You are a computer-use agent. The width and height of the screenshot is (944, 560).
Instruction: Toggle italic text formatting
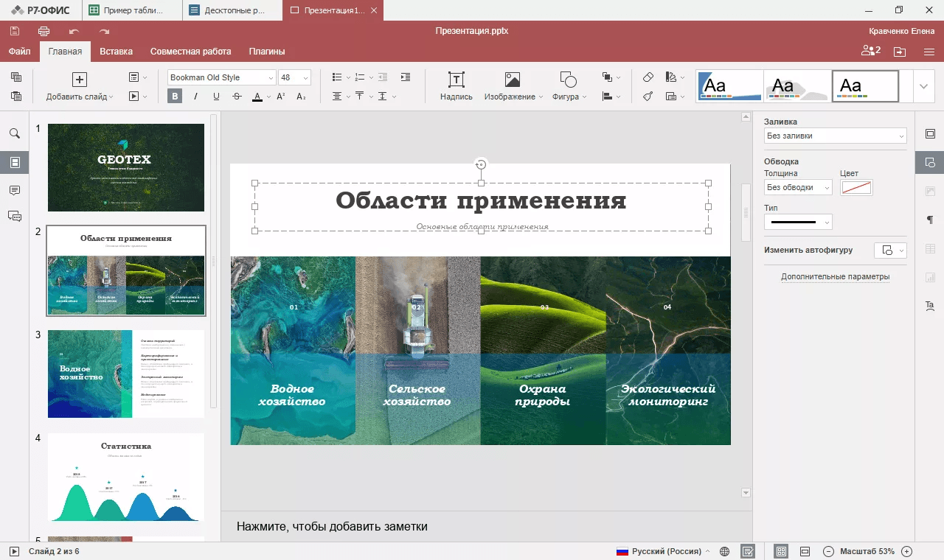click(x=195, y=97)
